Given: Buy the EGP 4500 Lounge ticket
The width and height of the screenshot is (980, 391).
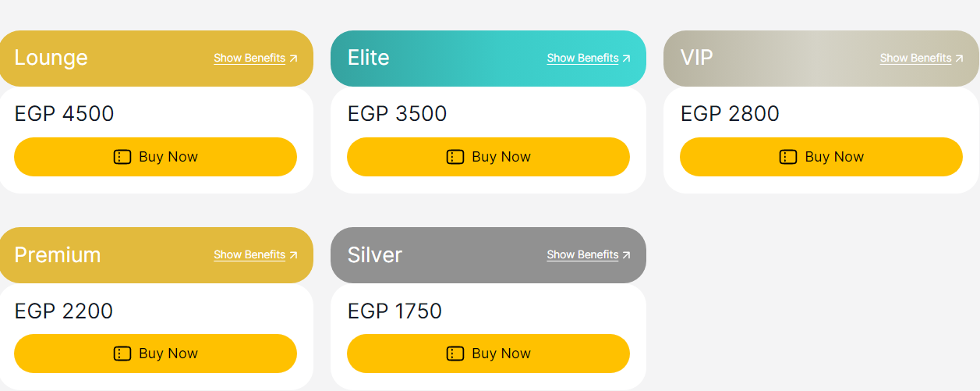Looking at the screenshot, I should point(155,157).
